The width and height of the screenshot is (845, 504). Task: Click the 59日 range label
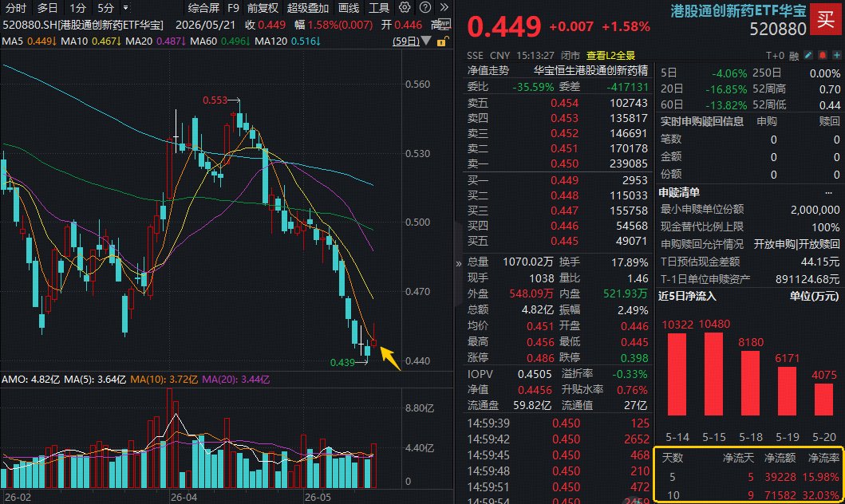pyautogui.click(x=406, y=41)
